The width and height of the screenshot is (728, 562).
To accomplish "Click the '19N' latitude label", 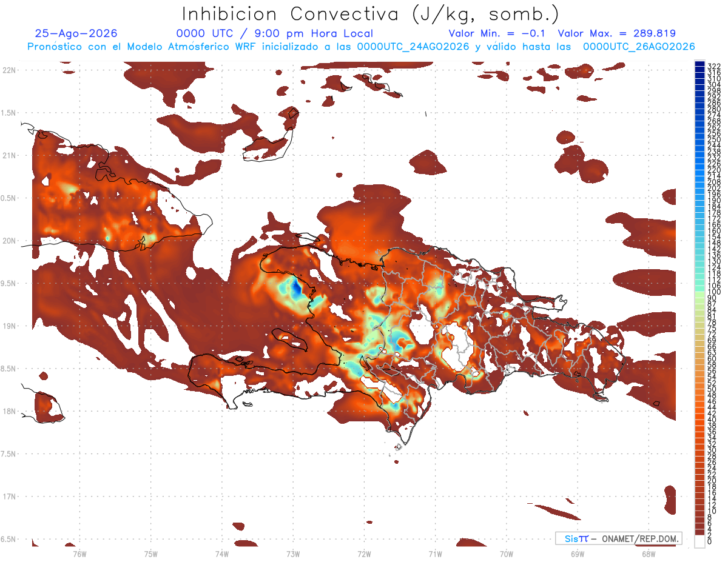I will tap(8, 326).
